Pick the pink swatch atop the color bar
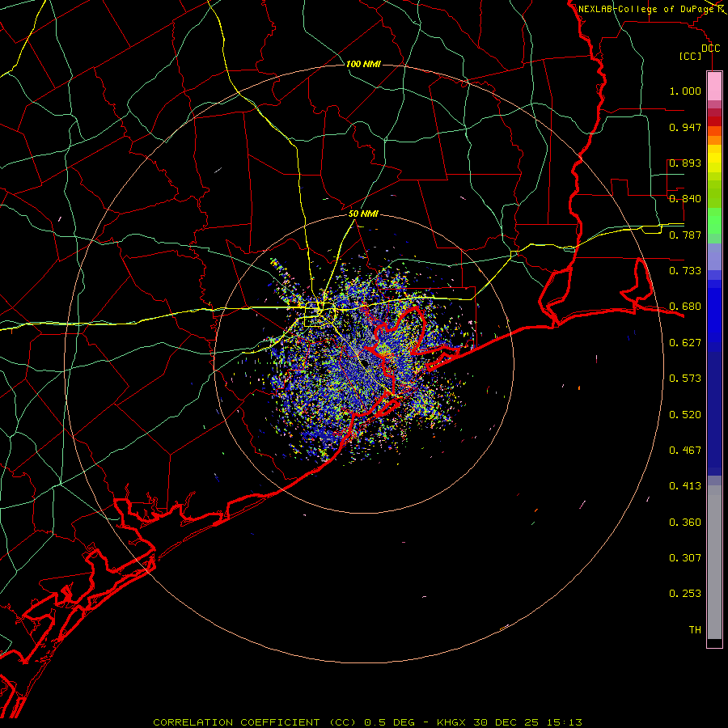728x728 pixels. point(714,87)
